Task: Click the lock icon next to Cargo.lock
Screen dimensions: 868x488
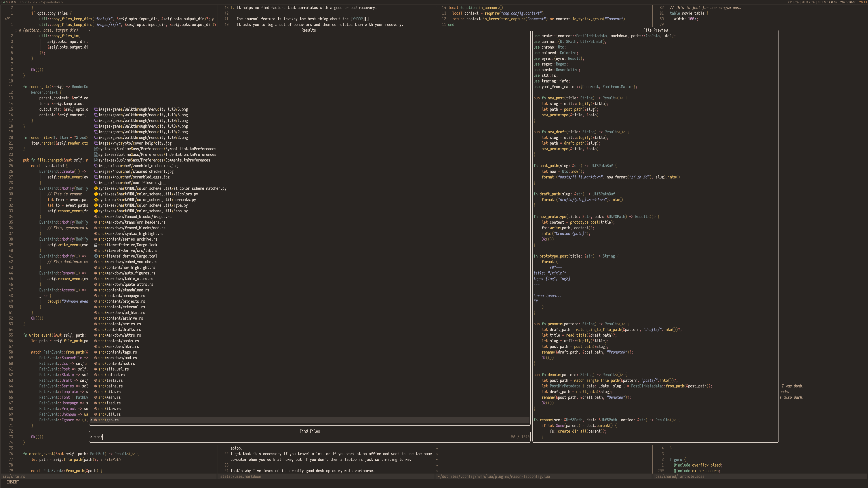Action: [x=96, y=245]
